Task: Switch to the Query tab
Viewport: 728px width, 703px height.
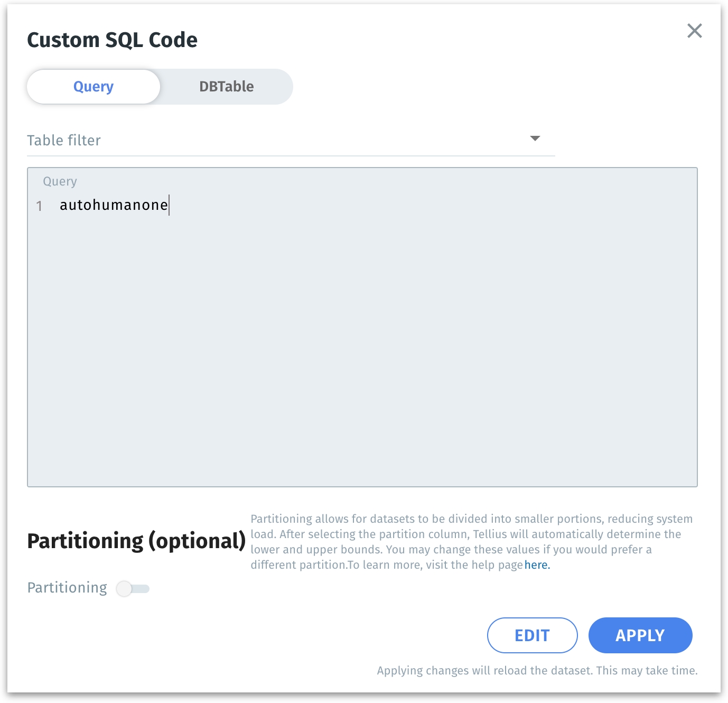Action: [94, 87]
